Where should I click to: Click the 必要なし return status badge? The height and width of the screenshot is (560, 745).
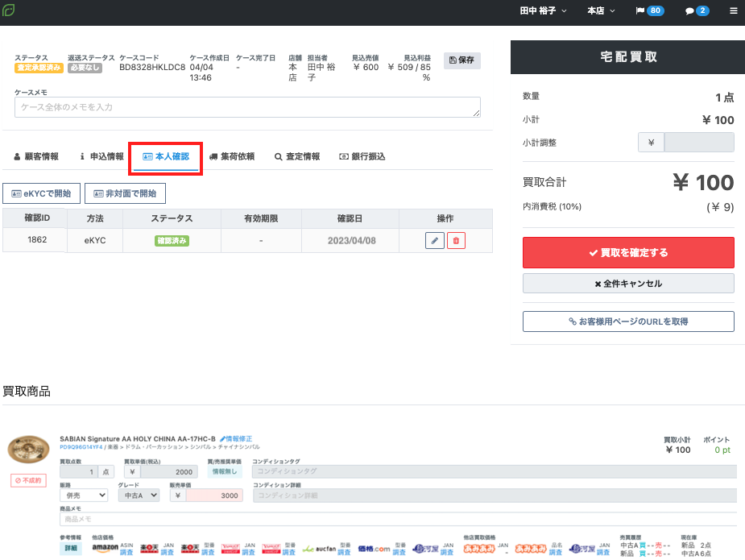pyautogui.click(x=85, y=68)
